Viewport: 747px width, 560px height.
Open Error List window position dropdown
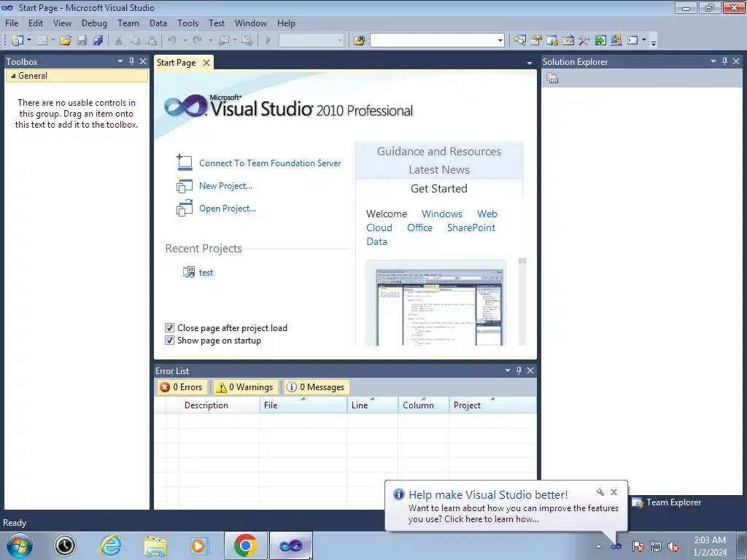coord(508,370)
